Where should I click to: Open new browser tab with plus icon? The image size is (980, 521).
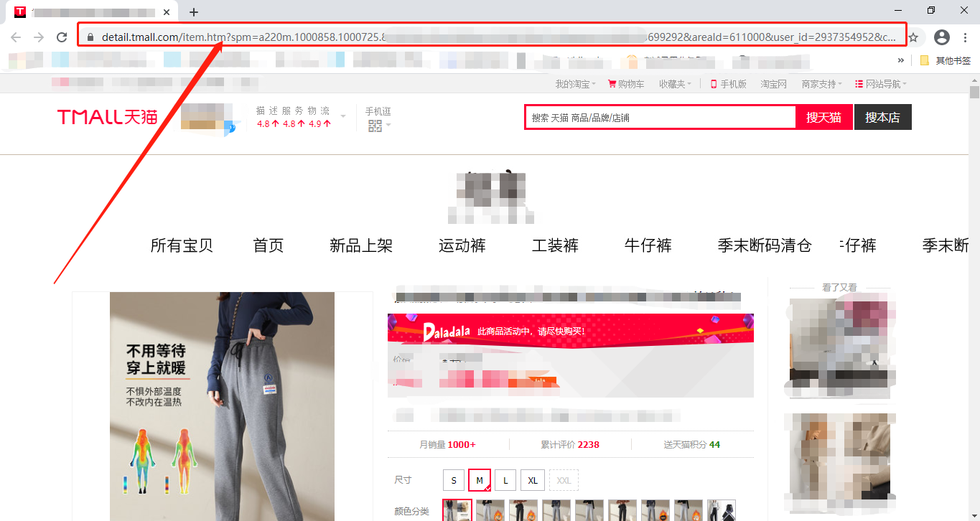click(x=194, y=12)
